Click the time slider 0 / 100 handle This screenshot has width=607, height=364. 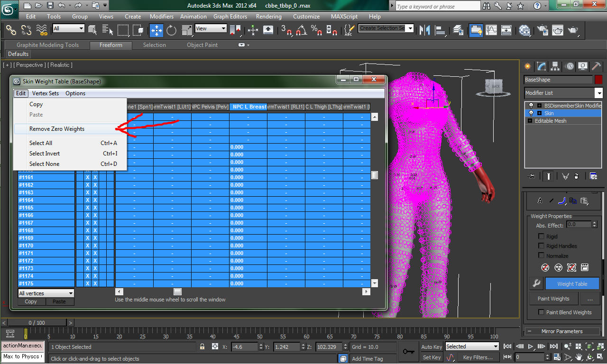[x=37, y=323]
